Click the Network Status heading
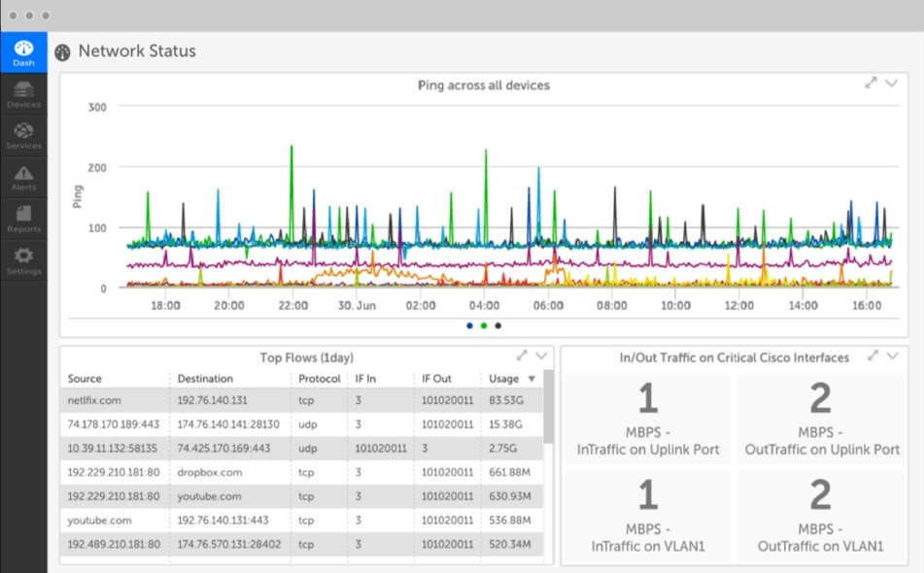Screen dimensions: 924x573 click(x=137, y=51)
